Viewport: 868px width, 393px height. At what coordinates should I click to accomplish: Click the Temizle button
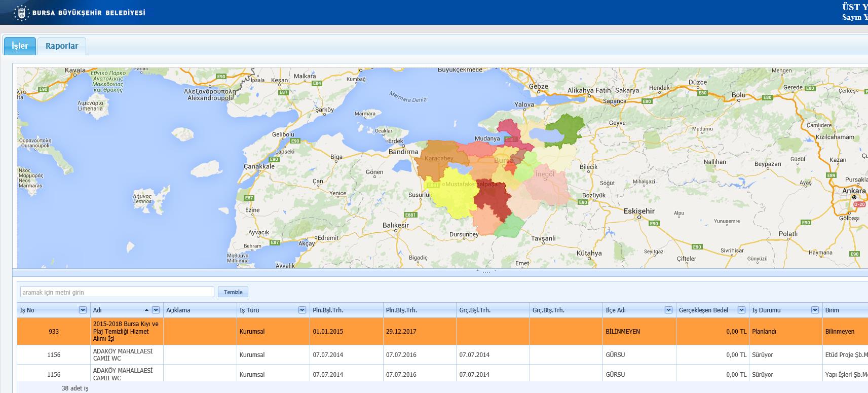coord(233,292)
